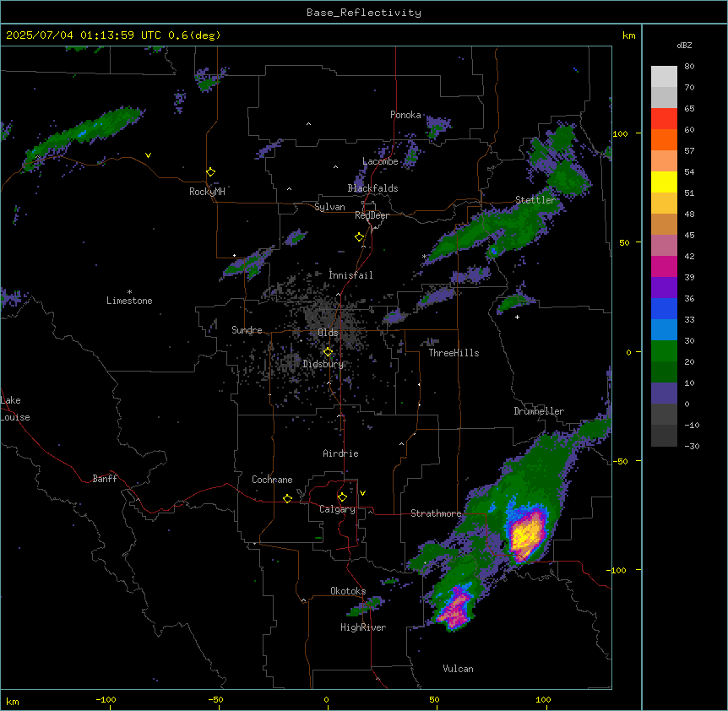Click the yellow V marker east of Calgary
Viewport: 728px width, 711px height.
(362, 493)
